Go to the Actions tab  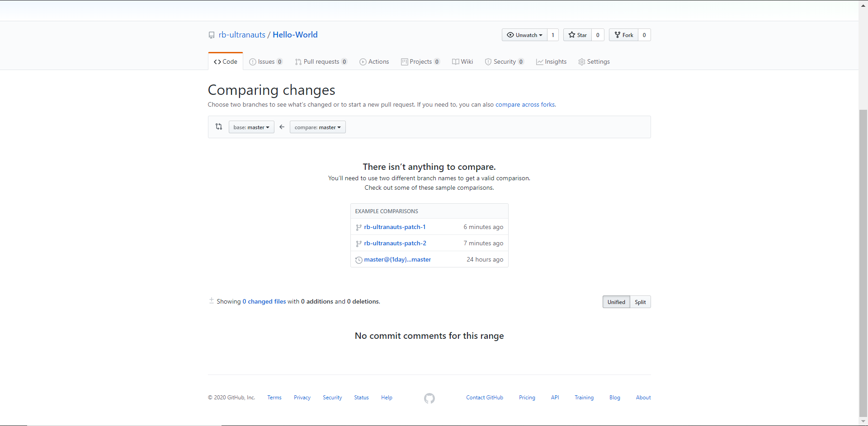(x=374, y=61)
